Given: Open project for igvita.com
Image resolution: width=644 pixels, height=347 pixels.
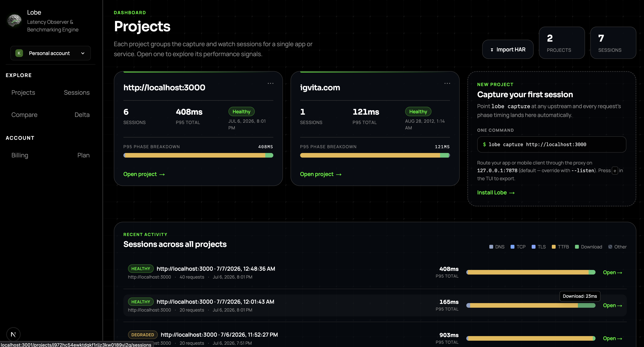Looking at the screenshot, I should (x=321, y=174).
